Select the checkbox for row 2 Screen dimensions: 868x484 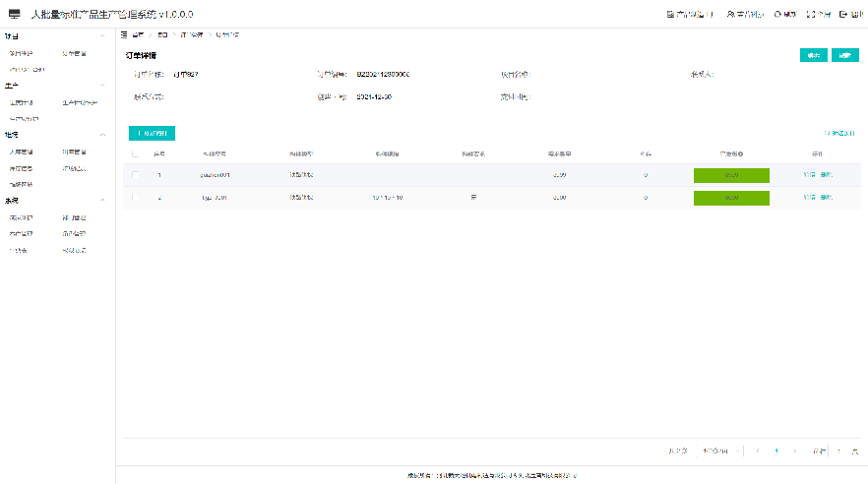pyautogui.click(x=136, y=198)
